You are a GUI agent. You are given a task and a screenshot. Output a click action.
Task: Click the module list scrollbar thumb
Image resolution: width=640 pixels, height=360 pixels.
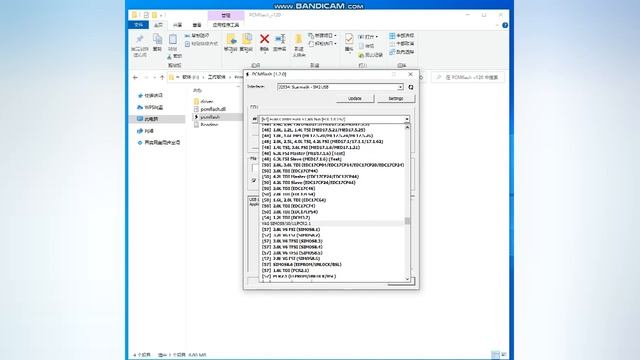[407, 221]
